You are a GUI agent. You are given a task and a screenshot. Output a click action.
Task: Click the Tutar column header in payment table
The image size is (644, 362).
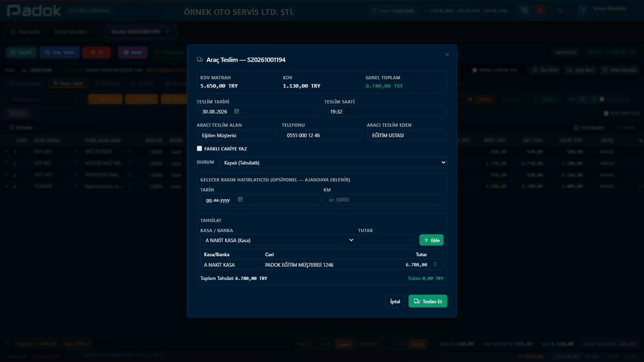[421, 255]
